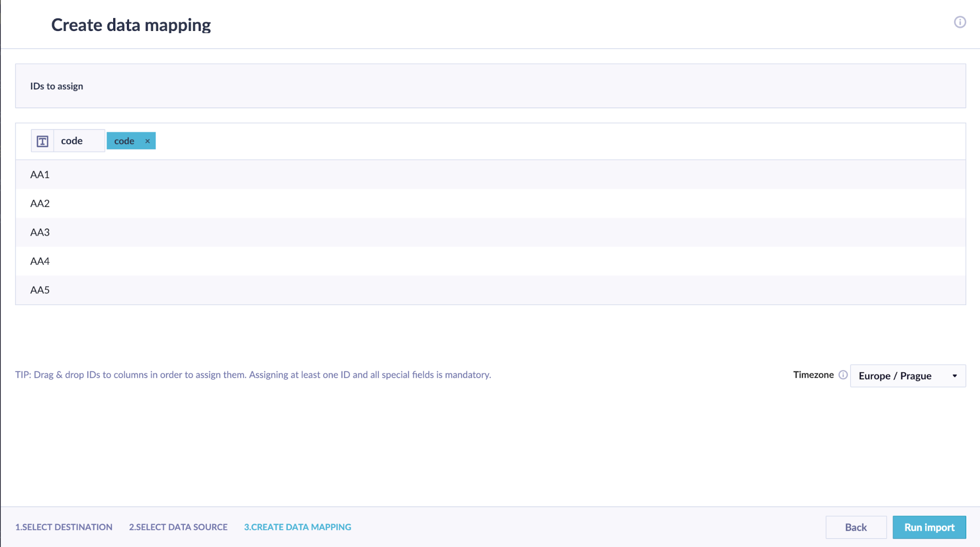
Task: Click the timezone dropdown arrow
Action: pyautogui.click(x=954, y=376)
